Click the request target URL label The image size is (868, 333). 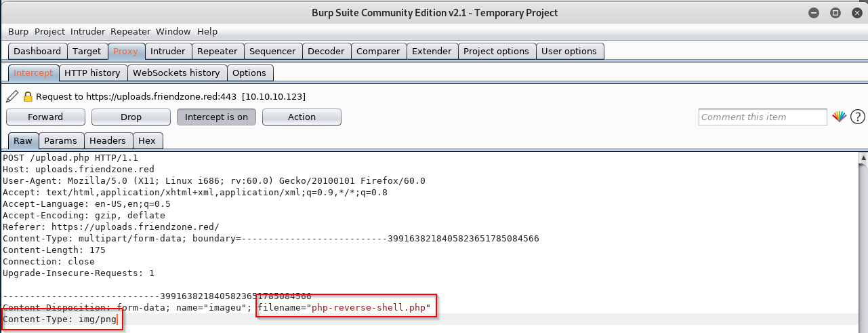(171, 96)
